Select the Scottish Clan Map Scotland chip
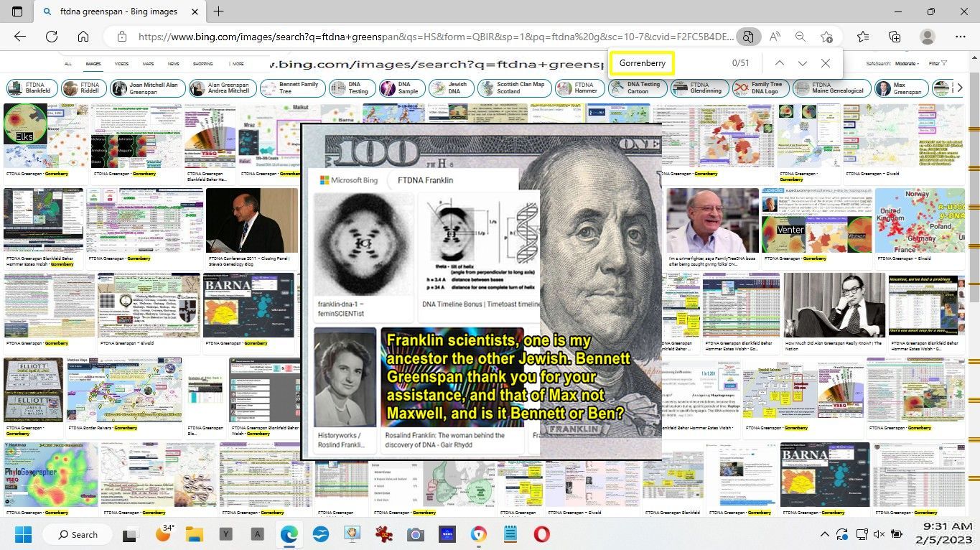 coord(515,88)
